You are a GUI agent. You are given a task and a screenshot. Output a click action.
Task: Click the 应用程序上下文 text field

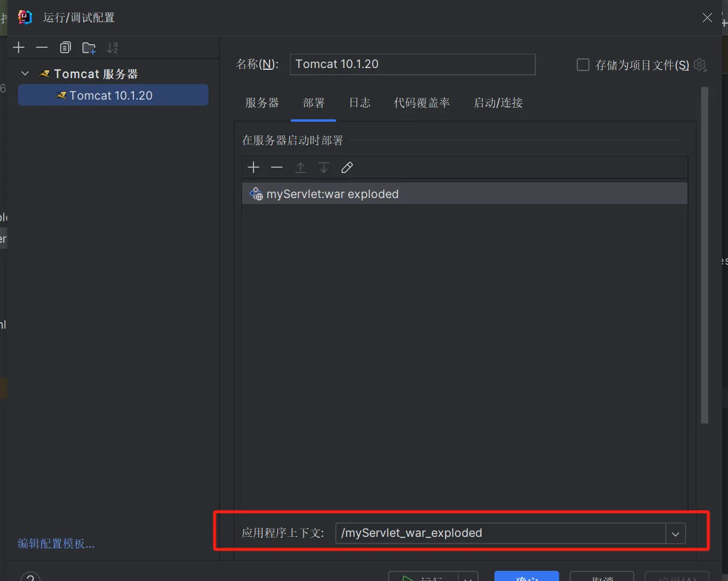[x=500, y=533]
